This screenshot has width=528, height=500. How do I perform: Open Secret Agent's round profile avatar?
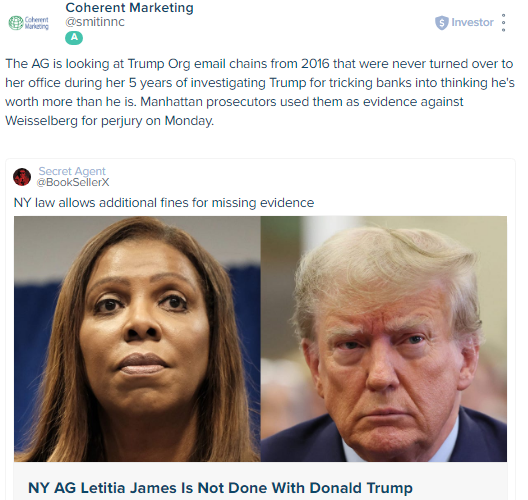(x=22, y=177)
